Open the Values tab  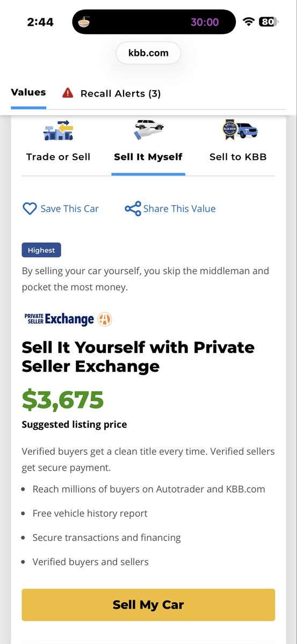click(x=28, y=92)
